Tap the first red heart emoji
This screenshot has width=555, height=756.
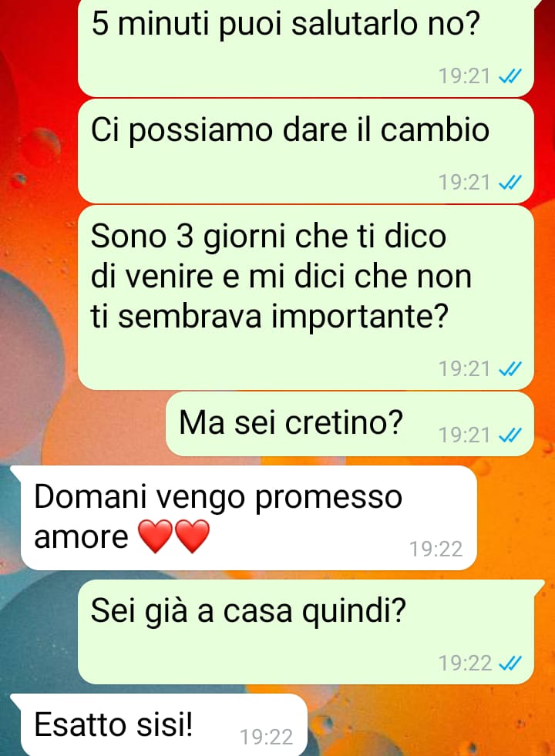click(155, 536)
